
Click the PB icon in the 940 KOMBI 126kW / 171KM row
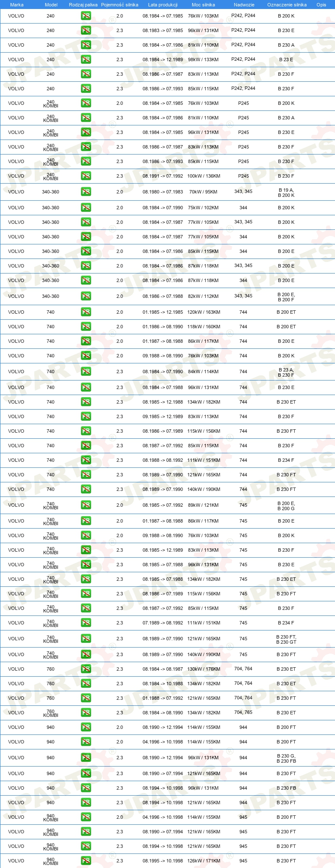pos(86,861)
